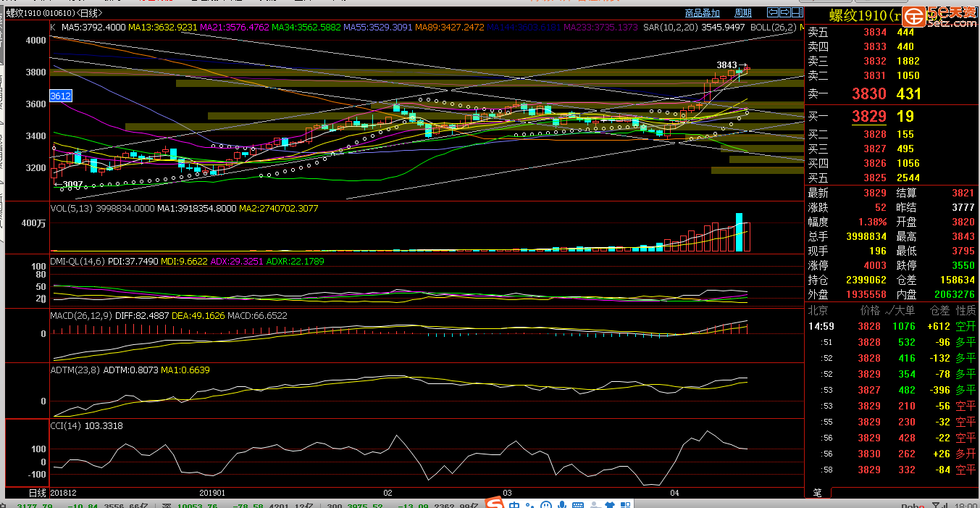Select the 卖二 ask row at 3831
Screen dimensions: 980x508
click(x=891, y=75)
